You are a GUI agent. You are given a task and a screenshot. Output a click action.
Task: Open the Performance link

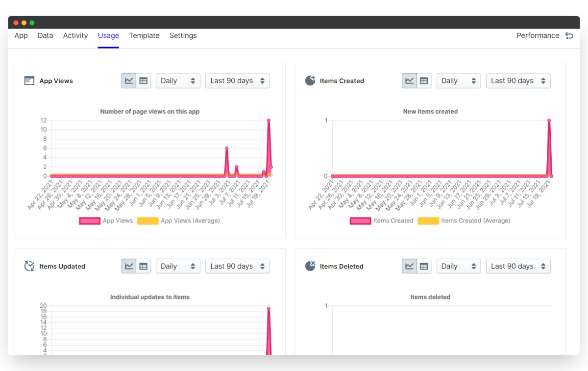click(538, 36)
